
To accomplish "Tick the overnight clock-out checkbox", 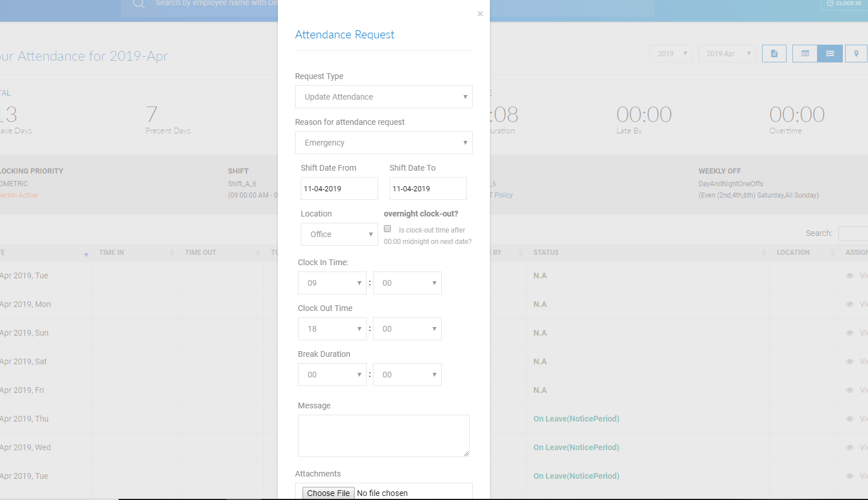I will tap(387, 229).
